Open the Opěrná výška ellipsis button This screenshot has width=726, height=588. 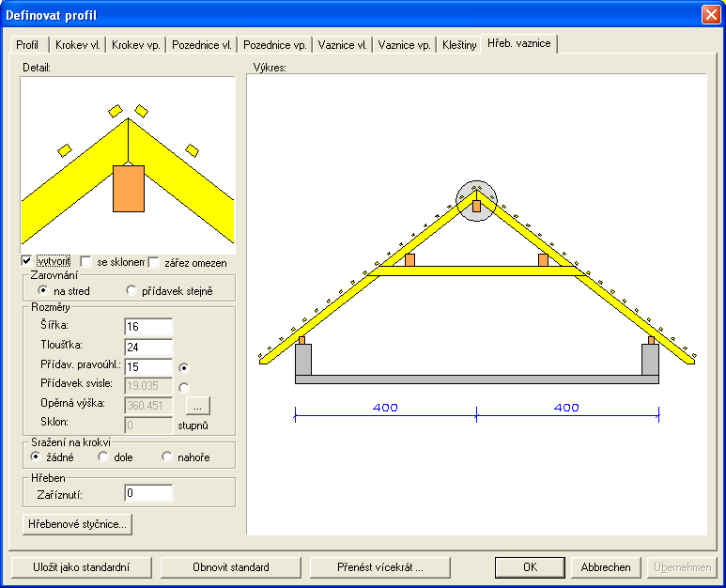pos(198,406)
